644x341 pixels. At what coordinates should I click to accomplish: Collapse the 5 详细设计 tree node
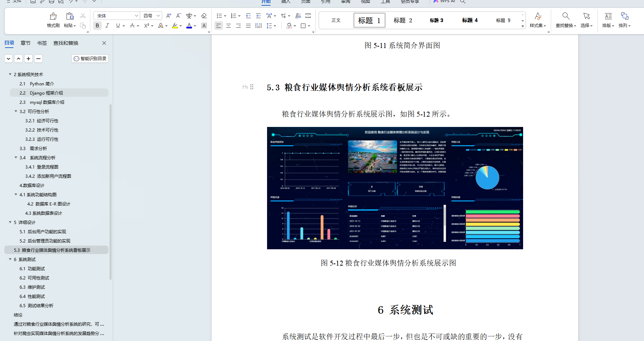click(10, 222)
